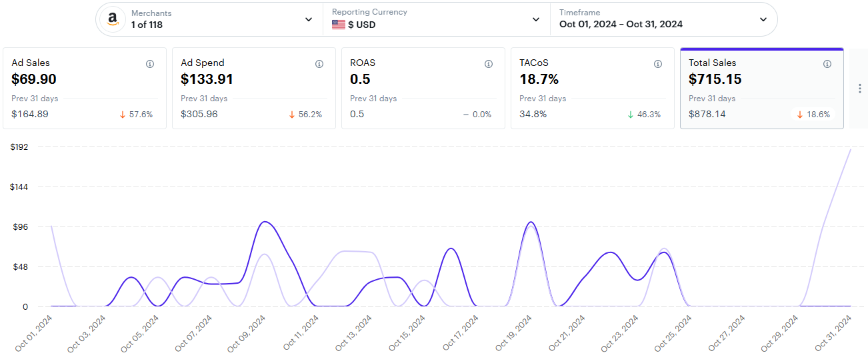
Task: Click the Ad Sales info icon
Action: (x=150, y=64)
